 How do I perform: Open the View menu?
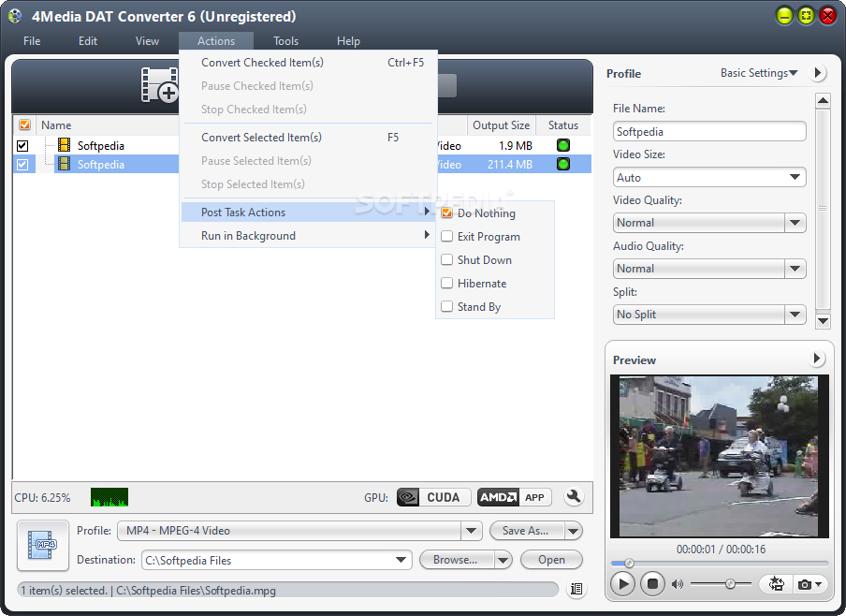coord(147,41)
